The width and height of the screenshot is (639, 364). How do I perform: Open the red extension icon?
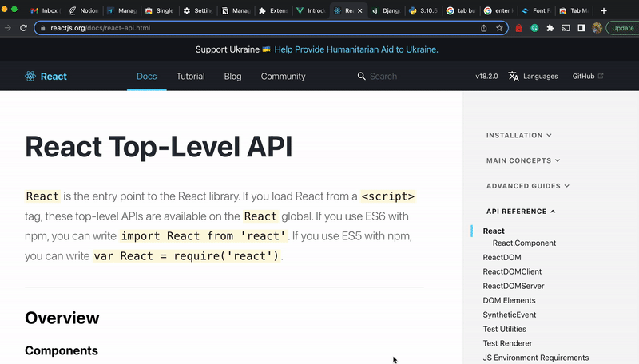tap(518, 28)
